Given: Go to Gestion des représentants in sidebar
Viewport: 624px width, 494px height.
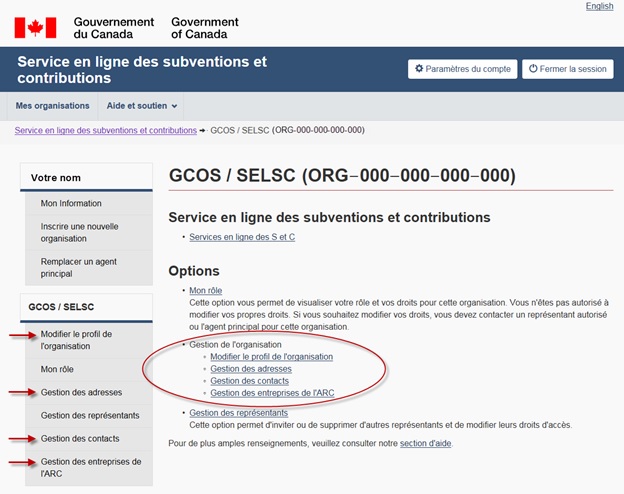Looking at the screenshot, I should point(90,415).
